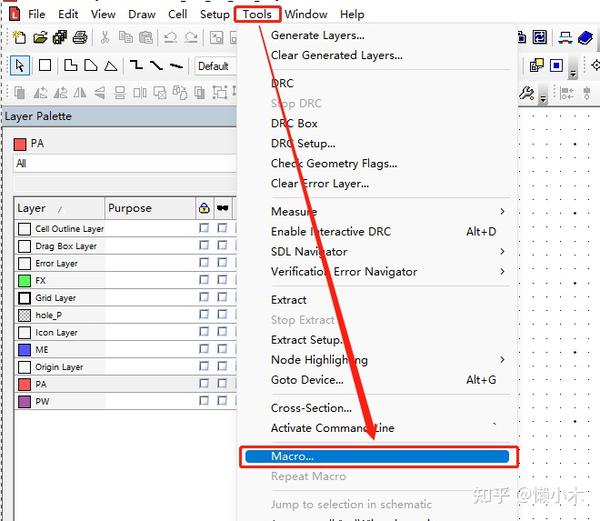Click the copy icon in the toolbar

[126, 37]
